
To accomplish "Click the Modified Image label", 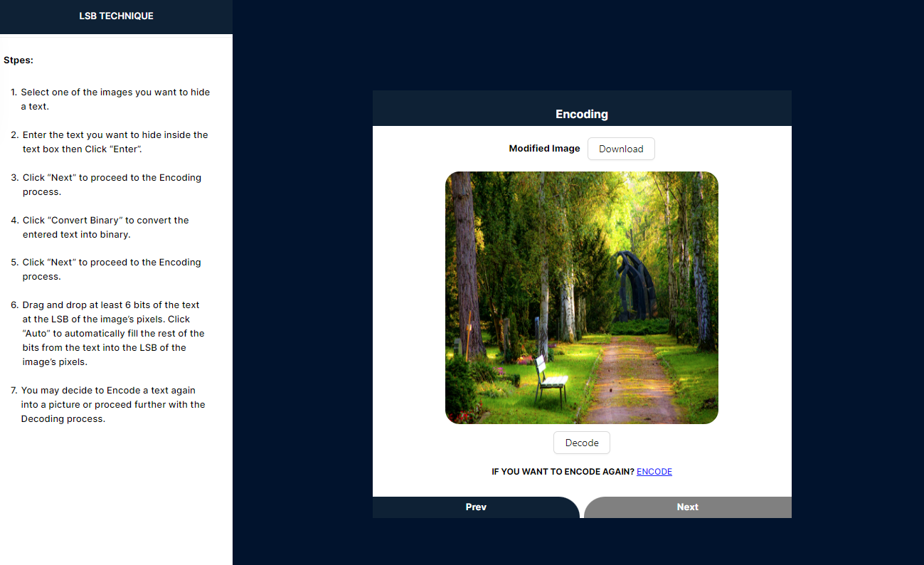I will (x=544, y=149).
